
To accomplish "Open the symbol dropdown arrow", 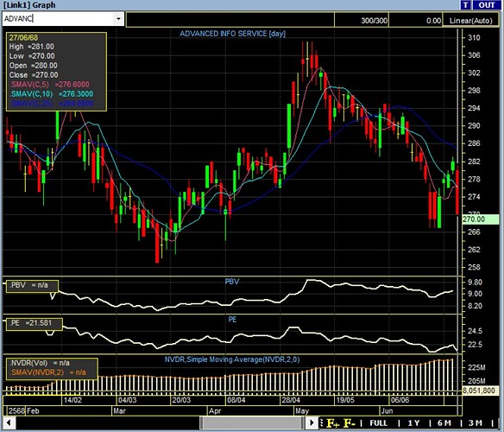I will click(118, 19).
